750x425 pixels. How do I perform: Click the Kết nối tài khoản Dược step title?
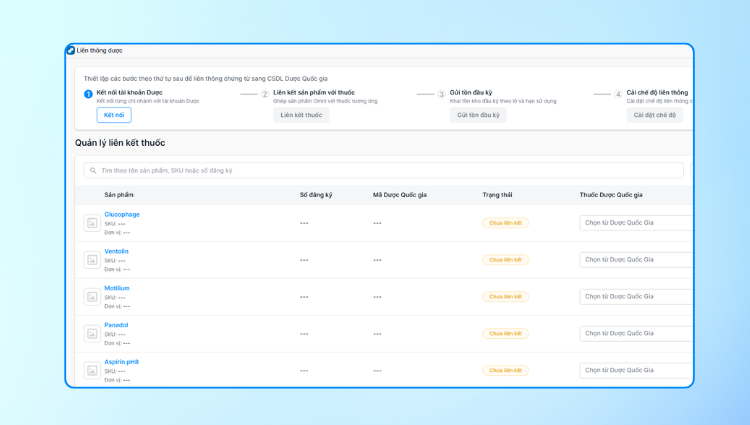pos(130,93)
